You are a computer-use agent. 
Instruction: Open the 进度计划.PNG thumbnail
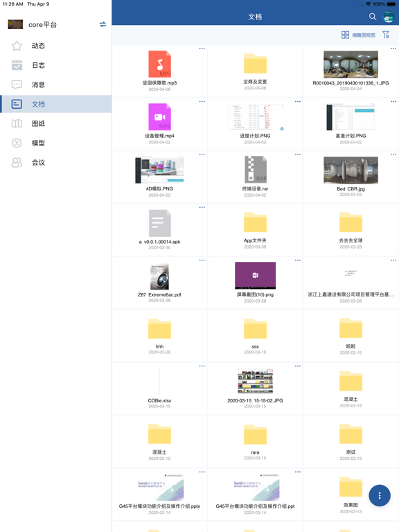255,116
